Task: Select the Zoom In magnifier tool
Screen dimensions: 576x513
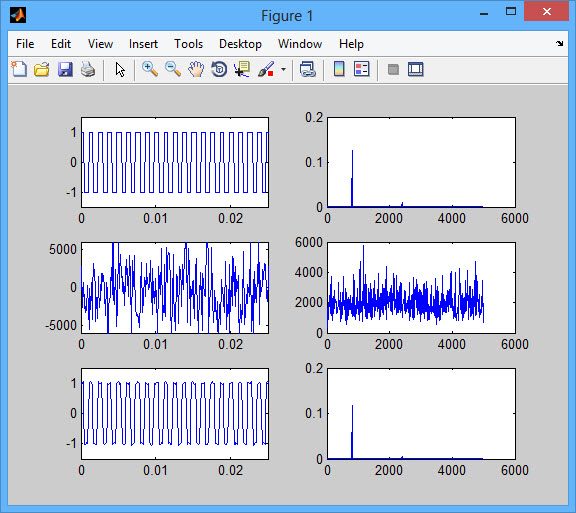Action: click(x=150, y=69)
